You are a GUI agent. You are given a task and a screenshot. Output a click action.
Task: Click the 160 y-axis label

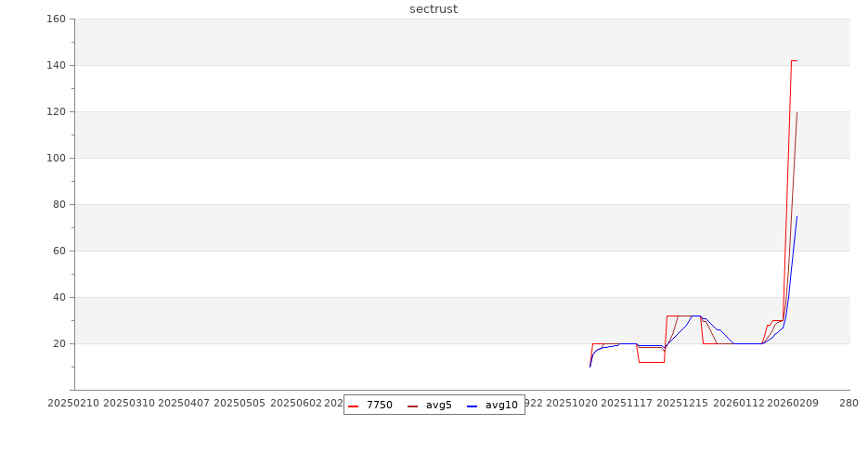point(55,19)
